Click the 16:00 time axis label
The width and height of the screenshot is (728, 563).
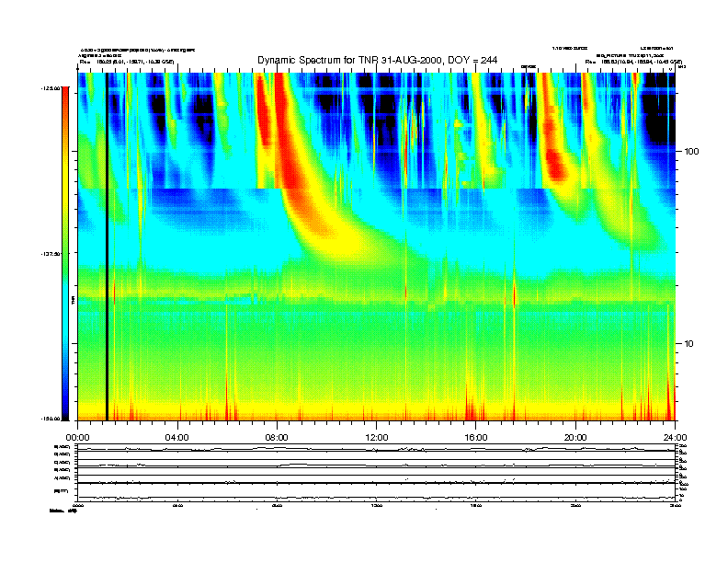click(x=476, y=438)
